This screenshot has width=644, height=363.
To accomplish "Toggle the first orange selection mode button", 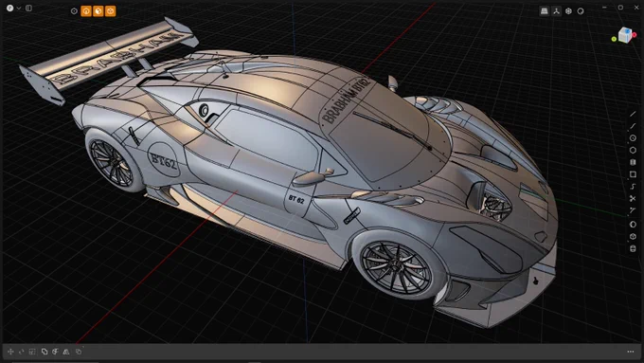I will click(x=86, y=11).
